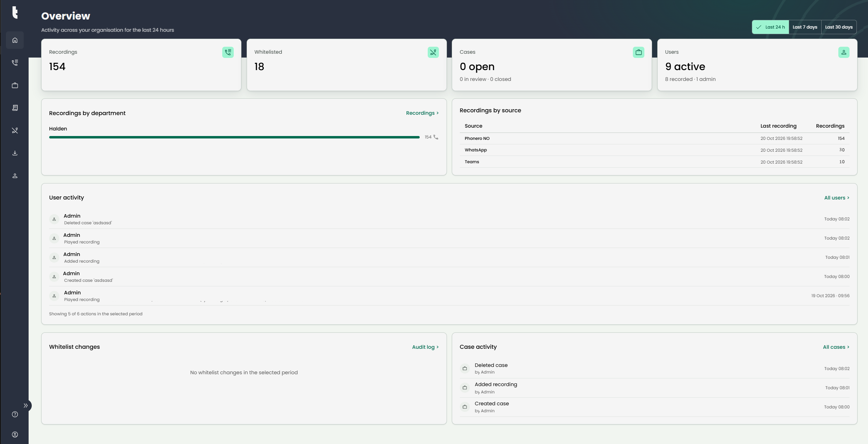Click the 9 active users value
This screenshot has width=868, height=444.
[685, 67]
